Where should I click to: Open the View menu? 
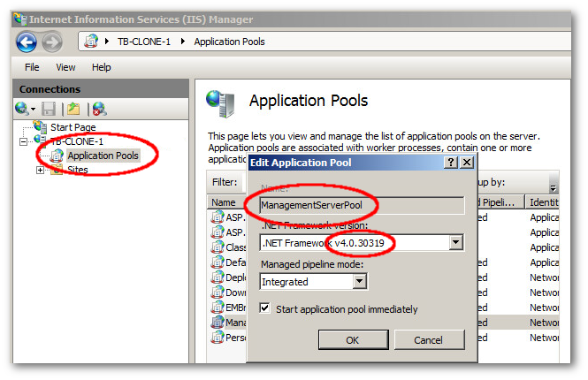coord(65,67)
